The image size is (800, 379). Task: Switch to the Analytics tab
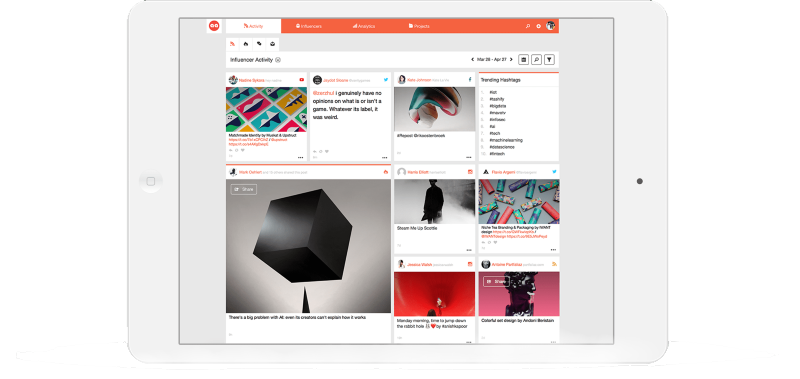(364, 26)
